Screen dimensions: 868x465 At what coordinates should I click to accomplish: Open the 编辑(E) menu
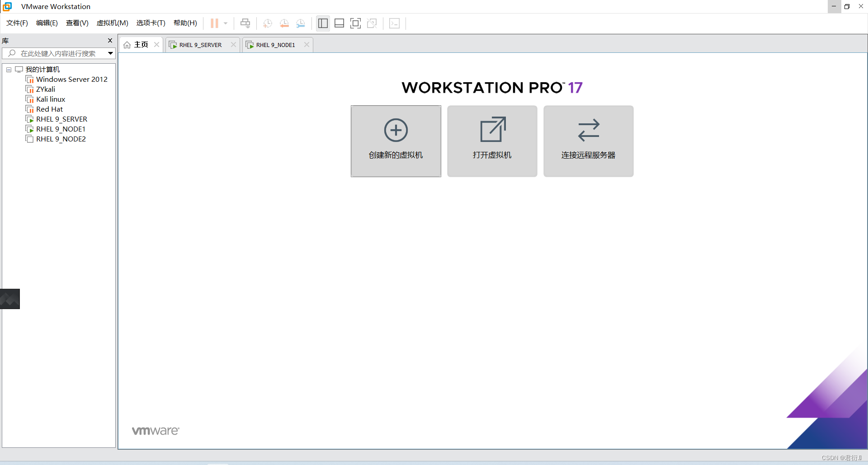click(47, 23)
